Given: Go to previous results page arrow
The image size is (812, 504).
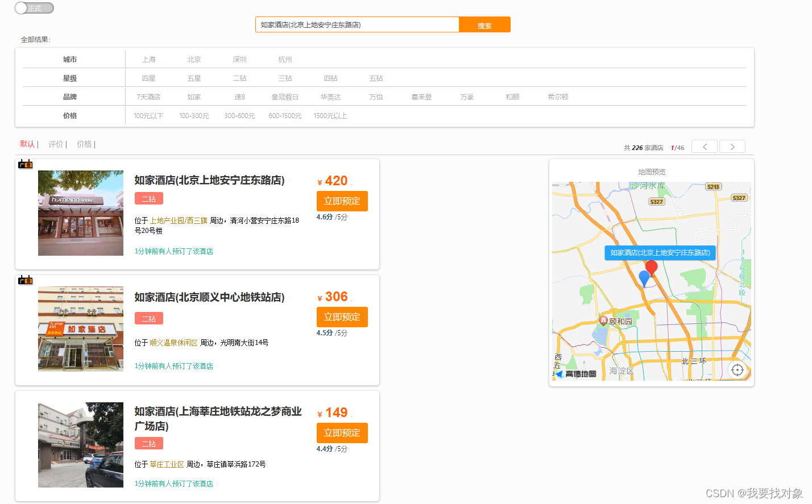Looking at the screenshot, I should 705,147.
